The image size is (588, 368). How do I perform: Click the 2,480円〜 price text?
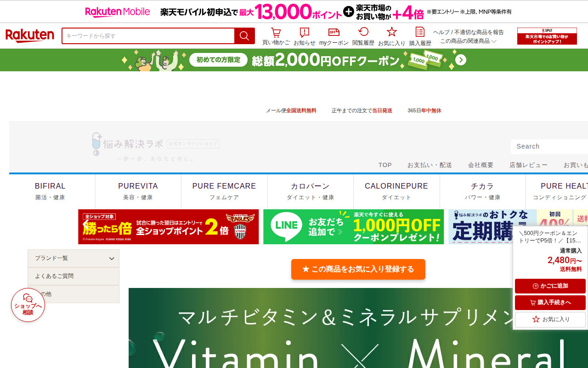(x=565, y=260)
